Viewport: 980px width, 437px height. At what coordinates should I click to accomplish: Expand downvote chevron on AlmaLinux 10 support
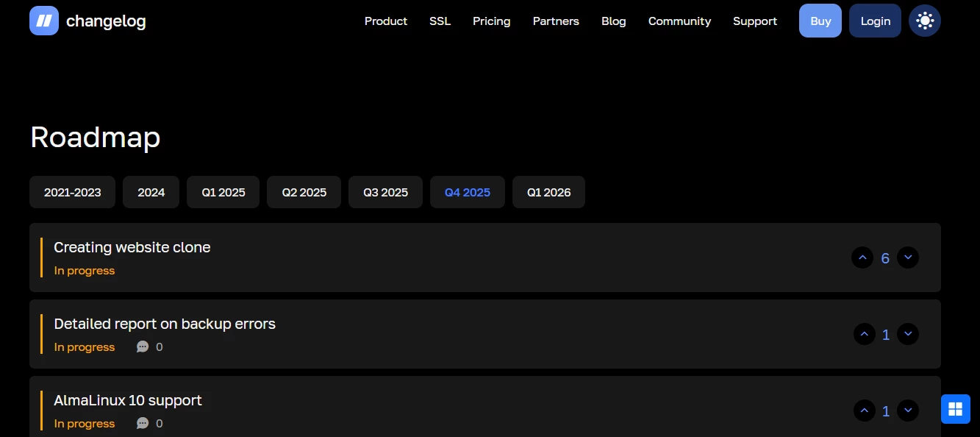click(908, 411)
